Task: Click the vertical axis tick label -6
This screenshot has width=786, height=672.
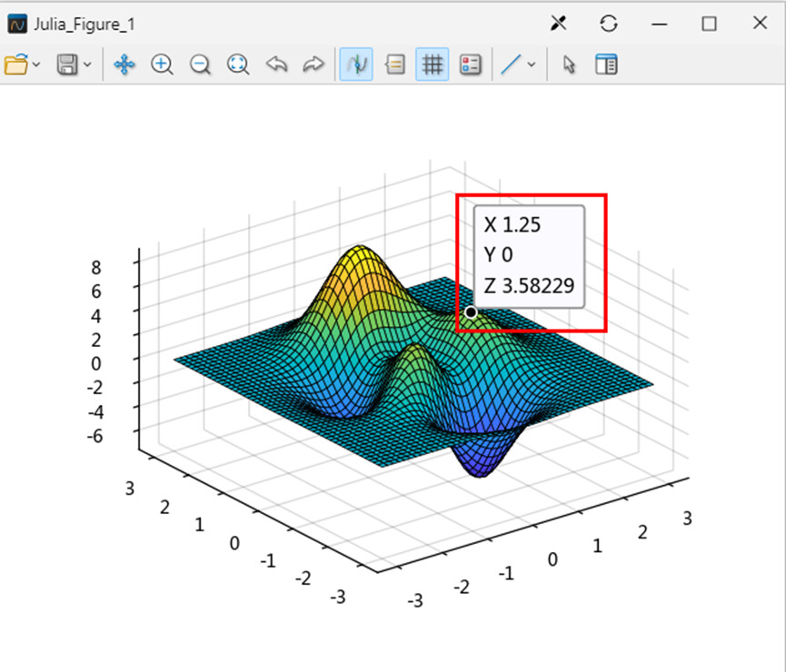Action: (95, 436)
